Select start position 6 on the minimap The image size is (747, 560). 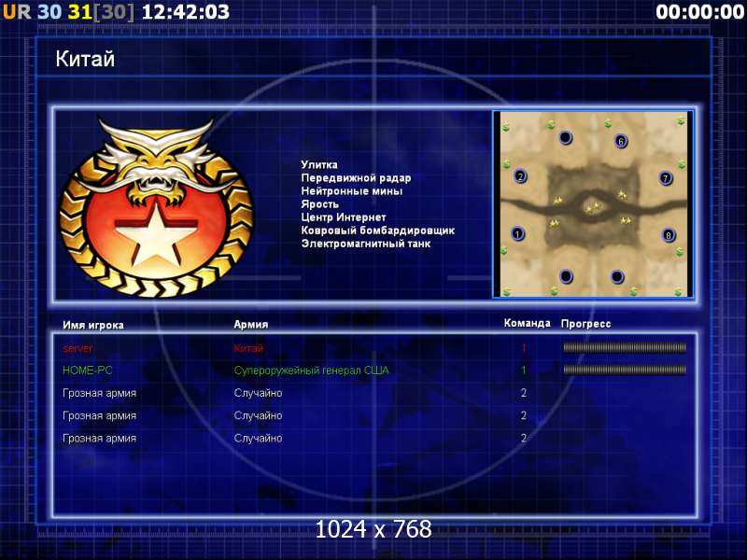pyautogui.click(x=620, y=141)
